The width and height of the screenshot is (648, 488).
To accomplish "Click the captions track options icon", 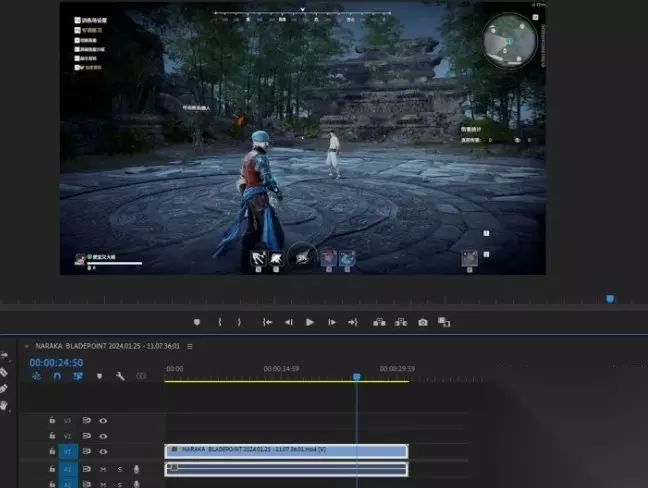I will (141, 376).
